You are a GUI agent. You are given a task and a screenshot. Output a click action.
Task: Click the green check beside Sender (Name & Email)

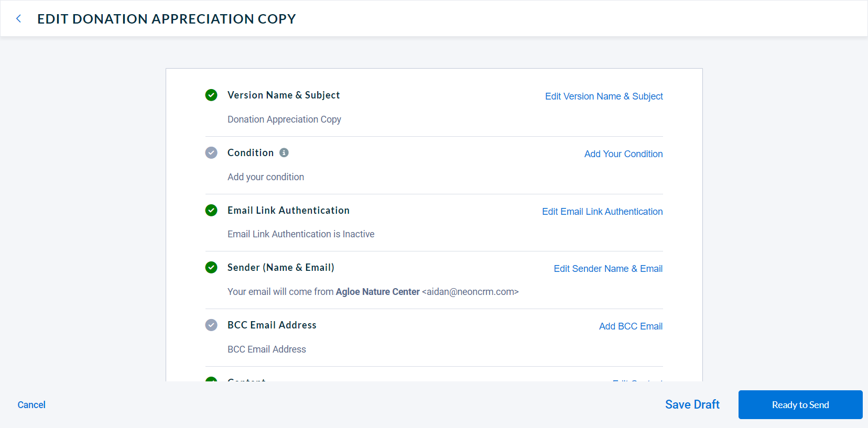[211, 267]
